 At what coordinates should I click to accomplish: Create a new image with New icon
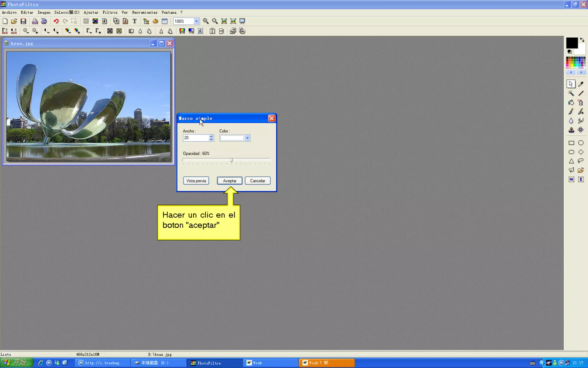5,21
